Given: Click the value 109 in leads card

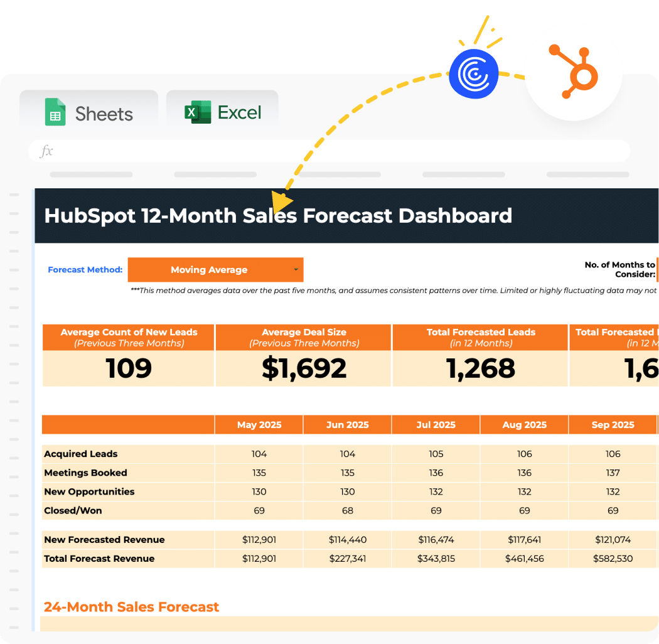Looking at the screenshot, I should pyautogui.click(x=129, y=368).
